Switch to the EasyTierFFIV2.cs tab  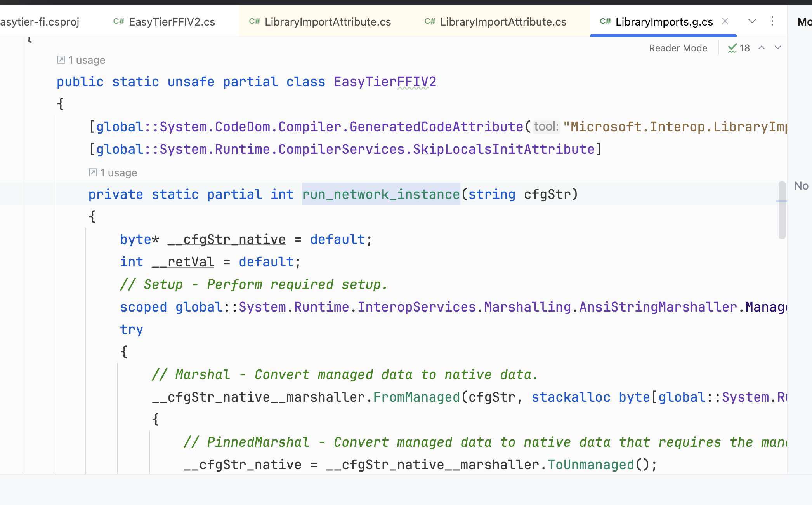pos(172,22)
